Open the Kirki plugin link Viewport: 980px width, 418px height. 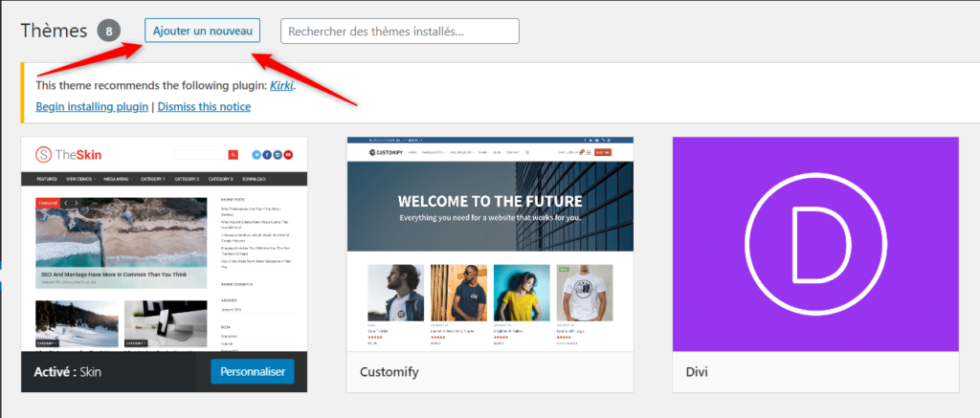[x=281, y=85]
